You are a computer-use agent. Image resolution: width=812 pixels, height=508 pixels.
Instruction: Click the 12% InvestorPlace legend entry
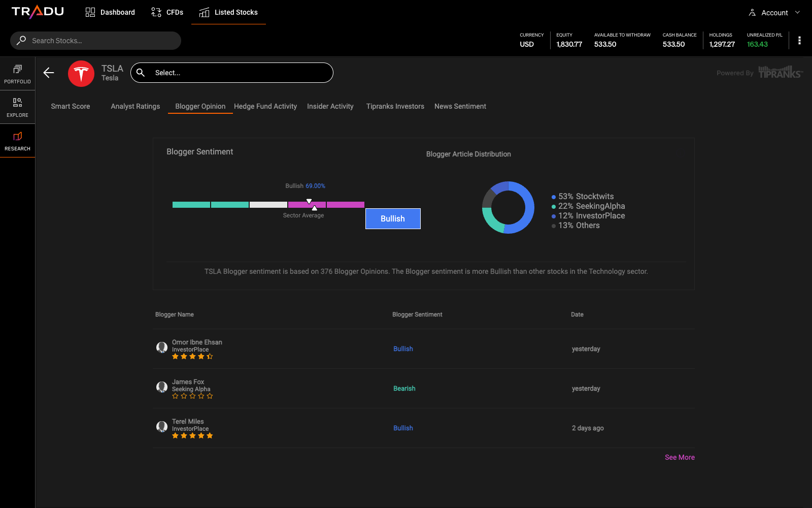[x=588, y=216]
